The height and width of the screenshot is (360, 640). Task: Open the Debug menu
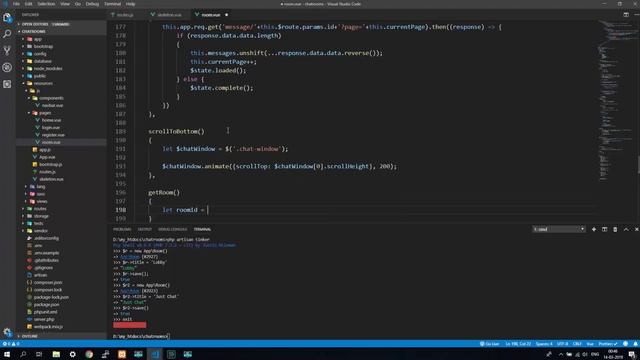coord(92,4)
